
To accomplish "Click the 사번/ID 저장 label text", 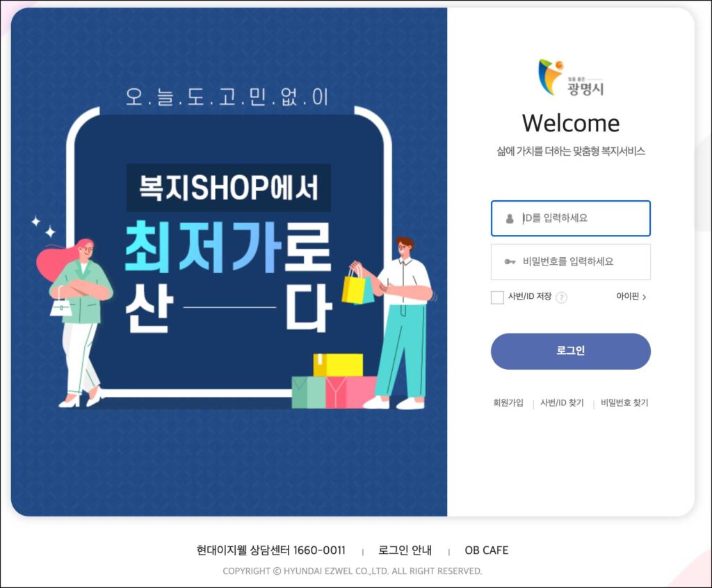I will coord(529,297).
